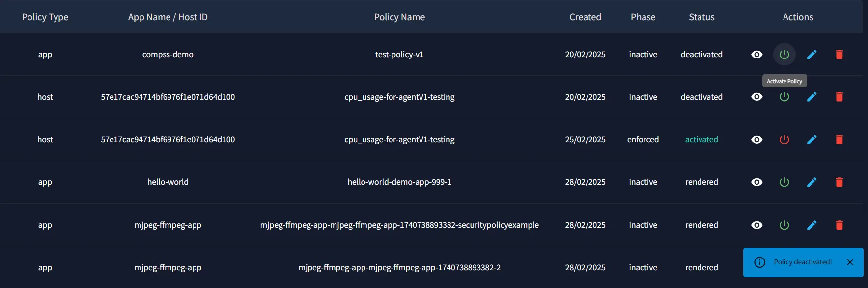
Task: Select the test-policy-v1 policy name
Action: 399,55
